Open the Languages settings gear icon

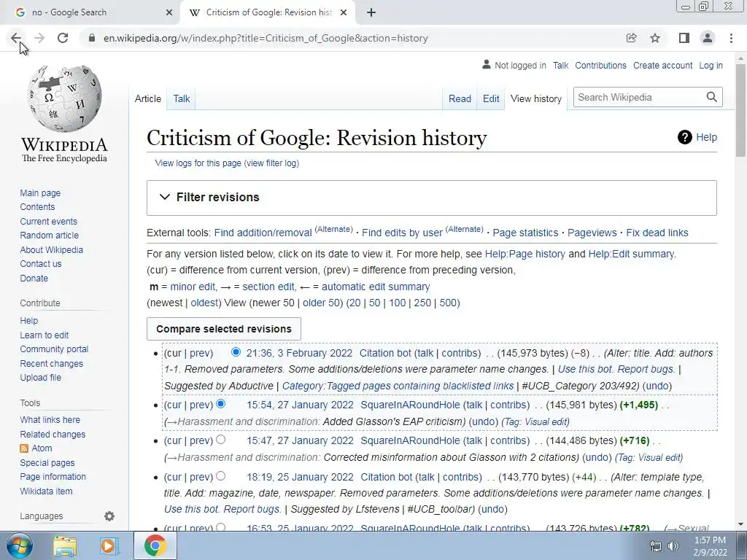click(x=109, y=516)
